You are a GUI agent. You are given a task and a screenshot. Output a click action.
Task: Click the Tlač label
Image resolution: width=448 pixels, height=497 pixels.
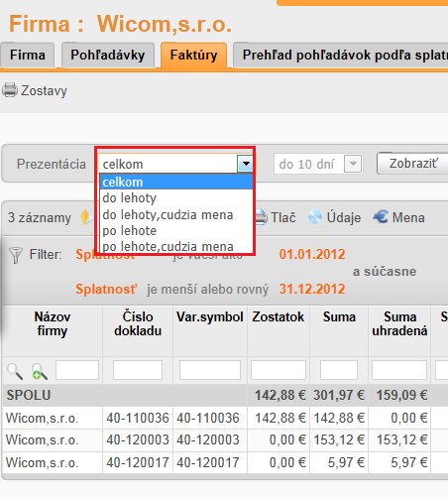[283, 217]
